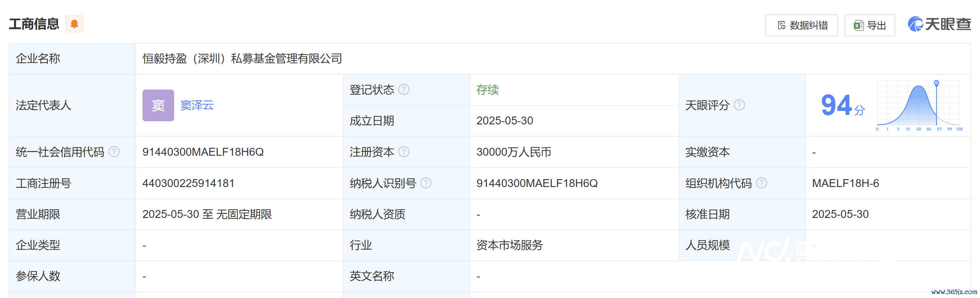Click the 人员规模 label cell

742,245
